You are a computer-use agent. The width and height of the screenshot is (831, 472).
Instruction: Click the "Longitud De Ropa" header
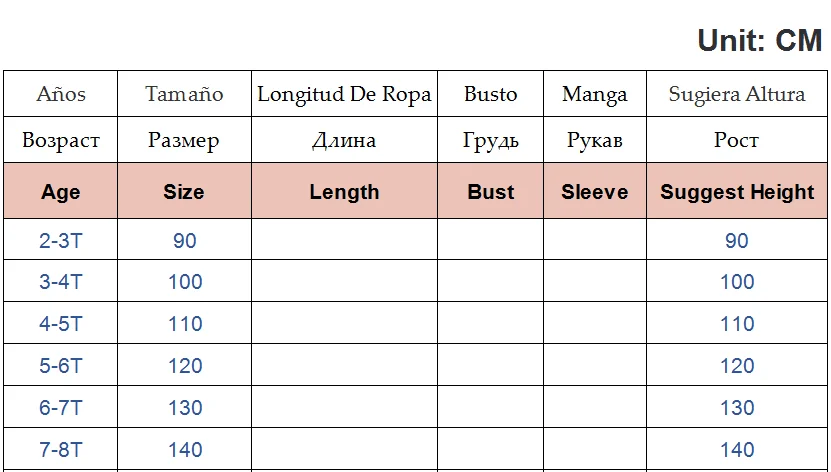(344, 95)
